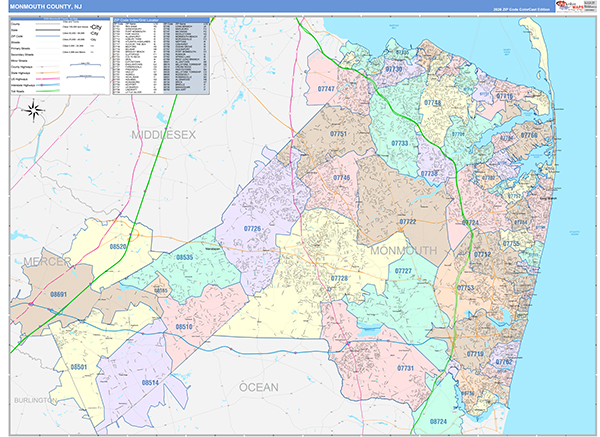Select ZIP code 07731 on the map
The image size is (600, 437).
[x=405, y=368]
